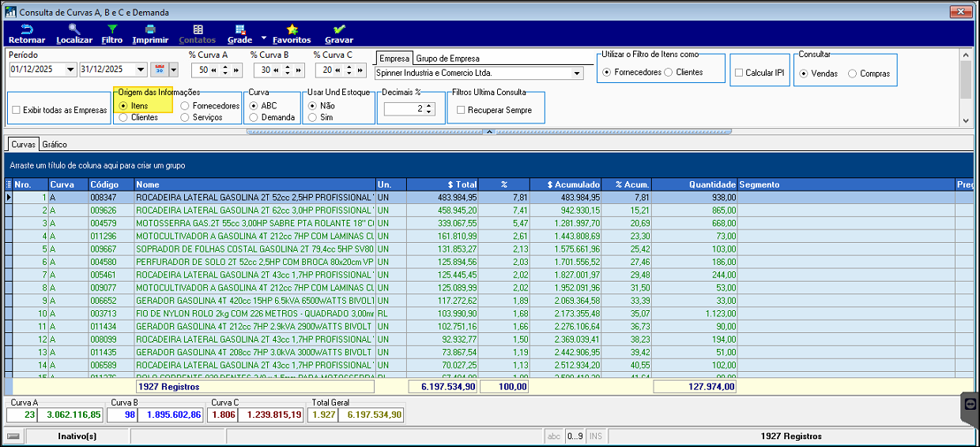Switch to the Gráfico tab
This screenshot has width=980, height=447.
coord(55,145)
